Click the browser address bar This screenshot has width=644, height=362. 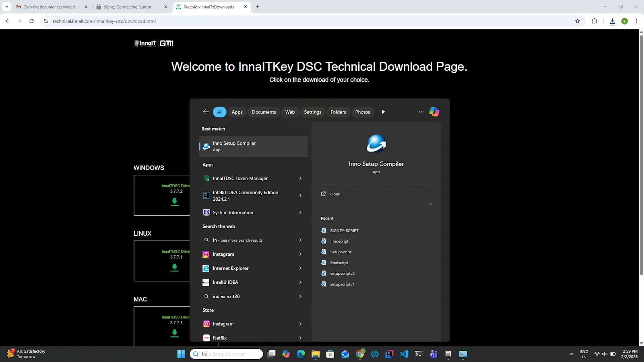308,21
